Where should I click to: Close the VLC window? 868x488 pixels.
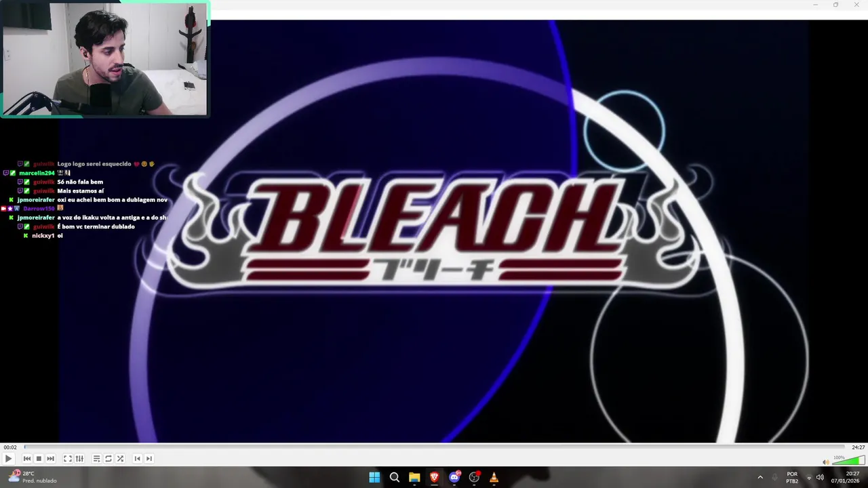pos(856,5)
